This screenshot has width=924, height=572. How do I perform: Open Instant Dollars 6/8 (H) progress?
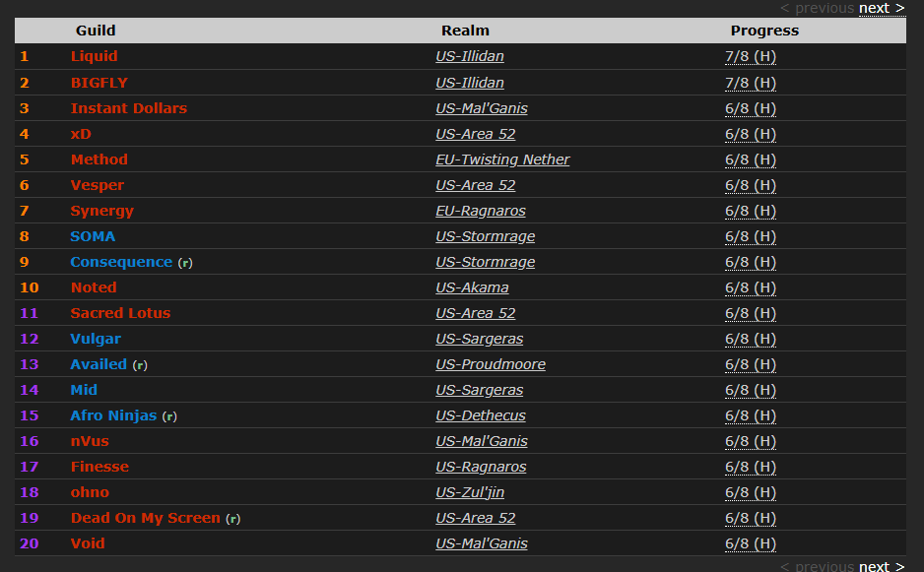click(751, 108)
